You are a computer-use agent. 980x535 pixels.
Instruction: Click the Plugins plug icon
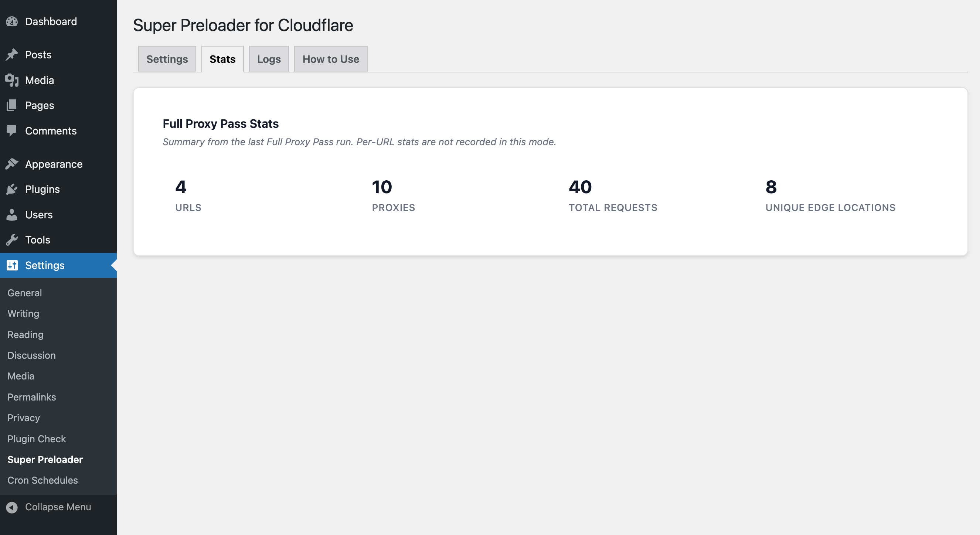click(12, 189)
